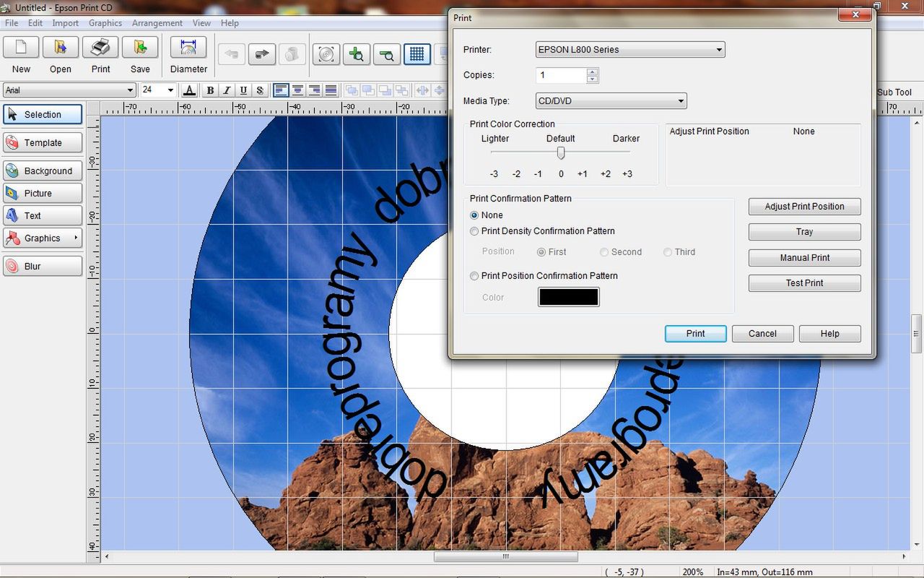Viewport: 924px width, 578px height.
Task: Decrease Copies with the down arrow
Action: tap(593, 79)
